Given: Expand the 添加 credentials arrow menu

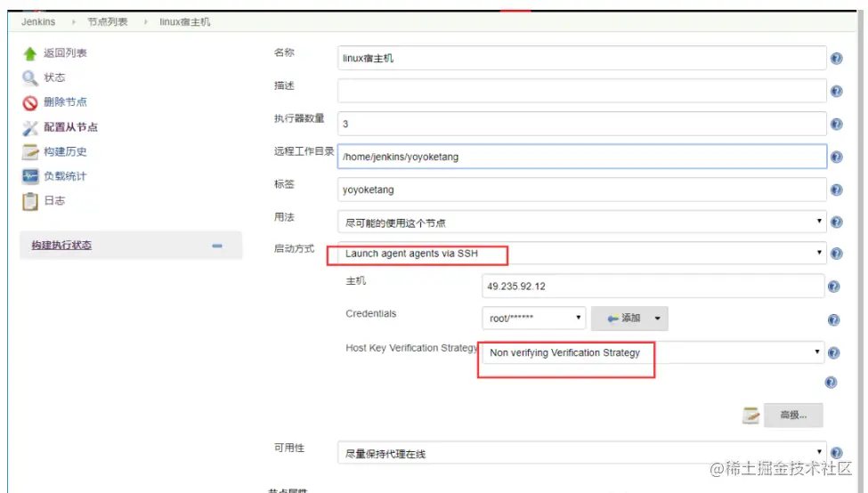Looking at the screenshot, I should coord(658,319).
